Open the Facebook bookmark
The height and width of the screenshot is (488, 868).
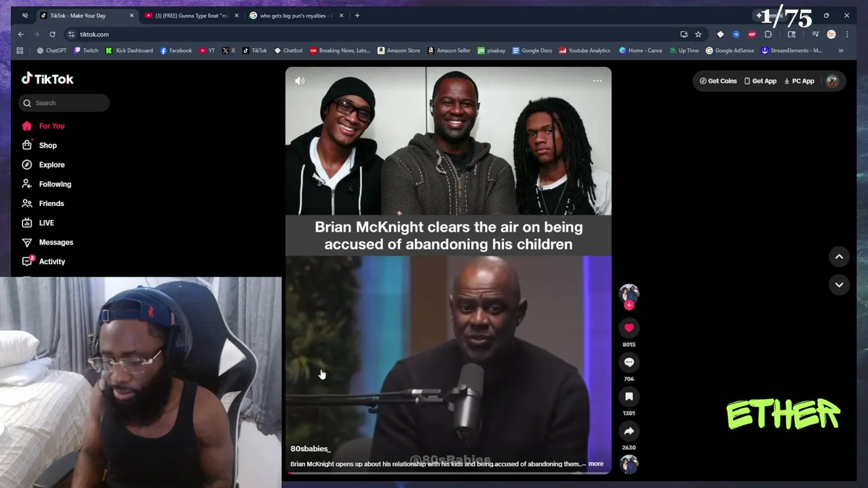(176, 51)
